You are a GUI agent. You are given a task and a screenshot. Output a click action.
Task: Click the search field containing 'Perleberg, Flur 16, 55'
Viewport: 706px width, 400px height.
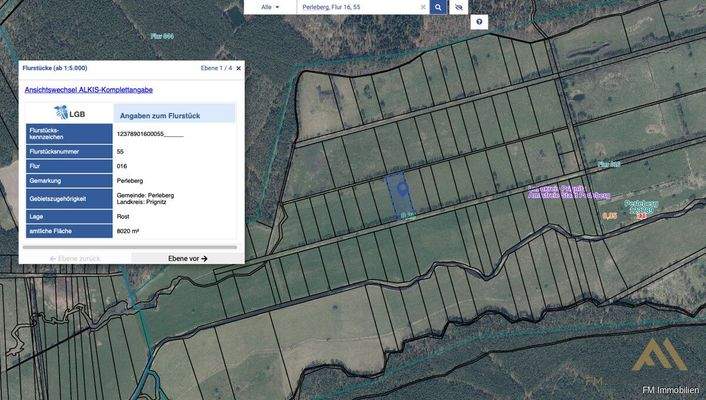(350, 7)
